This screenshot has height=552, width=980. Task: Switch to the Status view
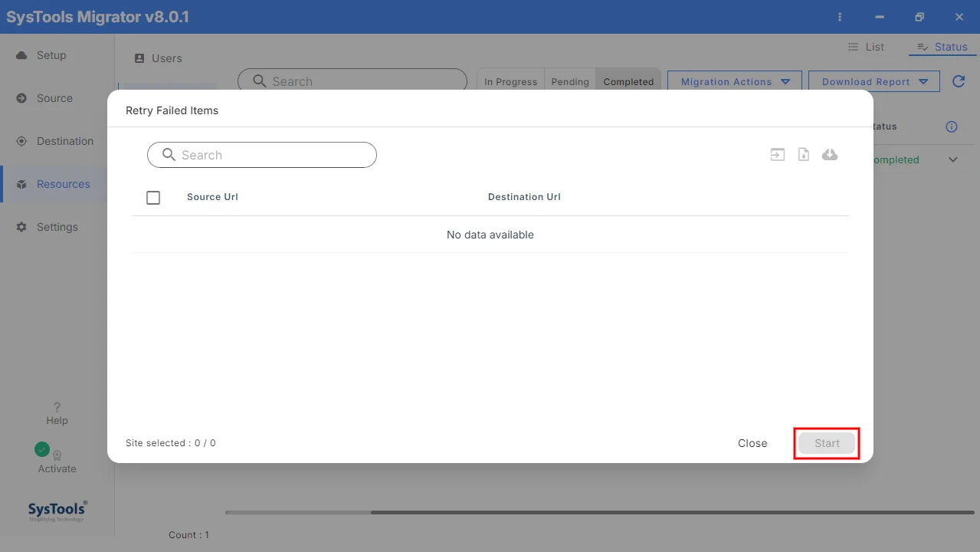(x=942, y=47)
